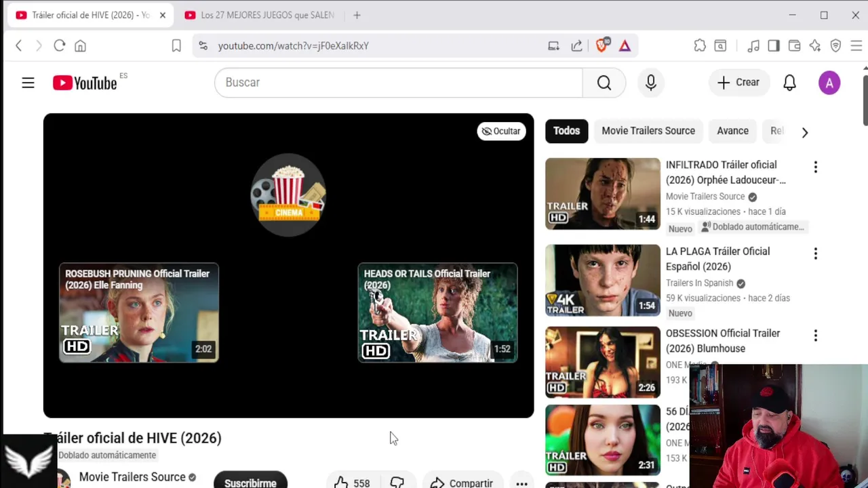Image resolution: width=868 pixels, height=488 pixels.
Task: Open the 2:31 Tráiler HD thumbnail
Action: [602, 440]
